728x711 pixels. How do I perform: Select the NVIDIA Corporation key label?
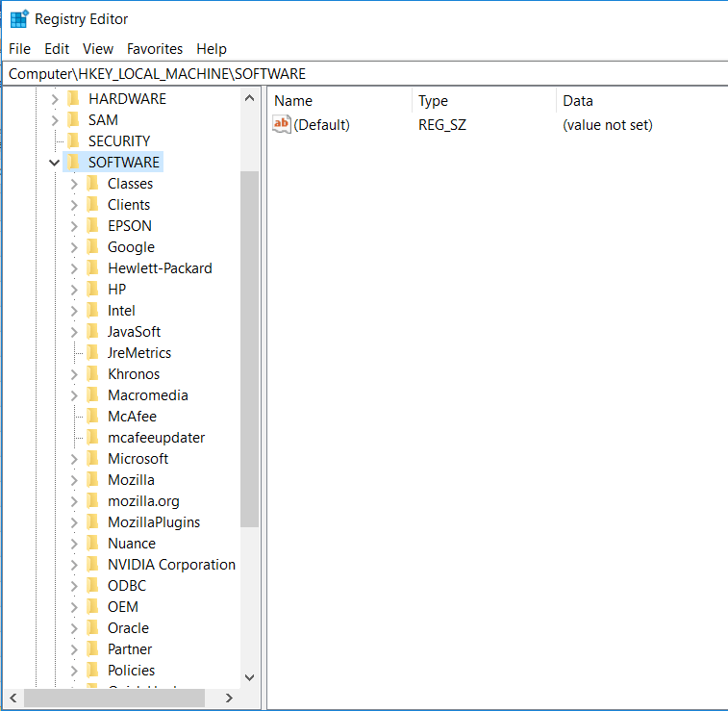pos(171,565)
